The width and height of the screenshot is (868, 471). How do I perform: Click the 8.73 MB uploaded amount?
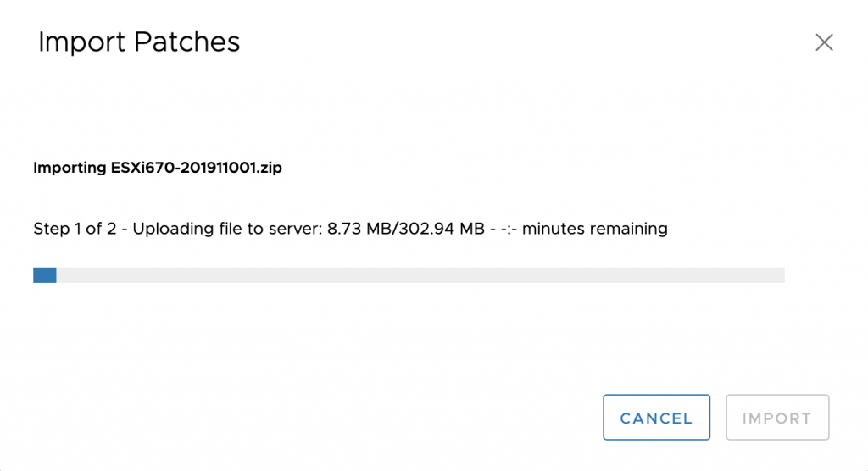click(359, 229)
